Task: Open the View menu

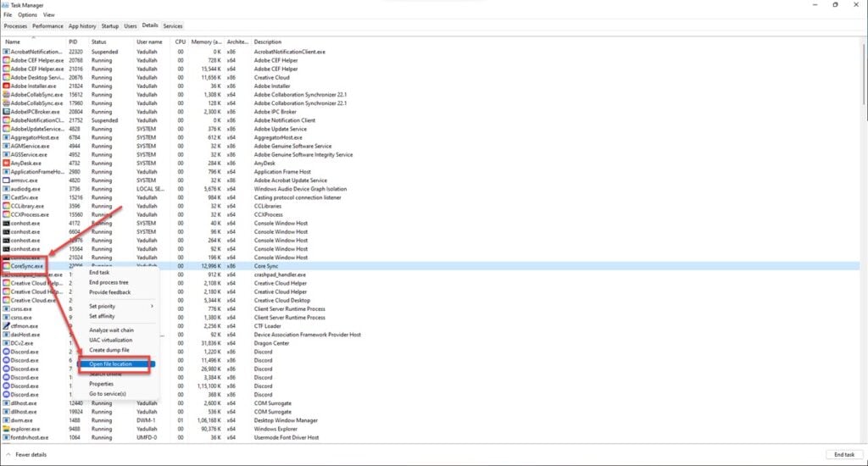Action: [x=48, y=15]
